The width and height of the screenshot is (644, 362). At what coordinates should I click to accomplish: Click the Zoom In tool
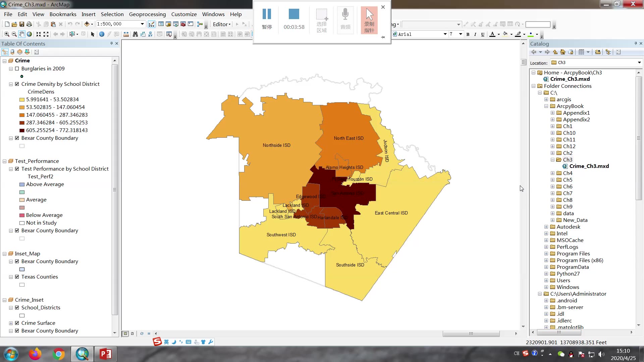pyautogui.click(x=7, y=34)
